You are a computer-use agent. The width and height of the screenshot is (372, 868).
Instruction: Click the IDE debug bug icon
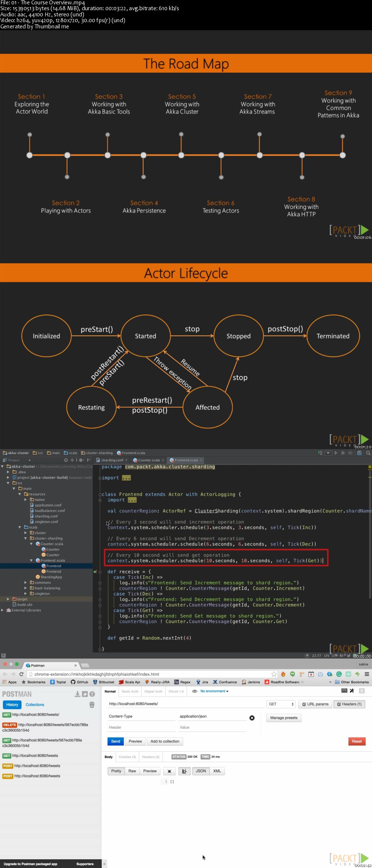click(x=343, y=453)
